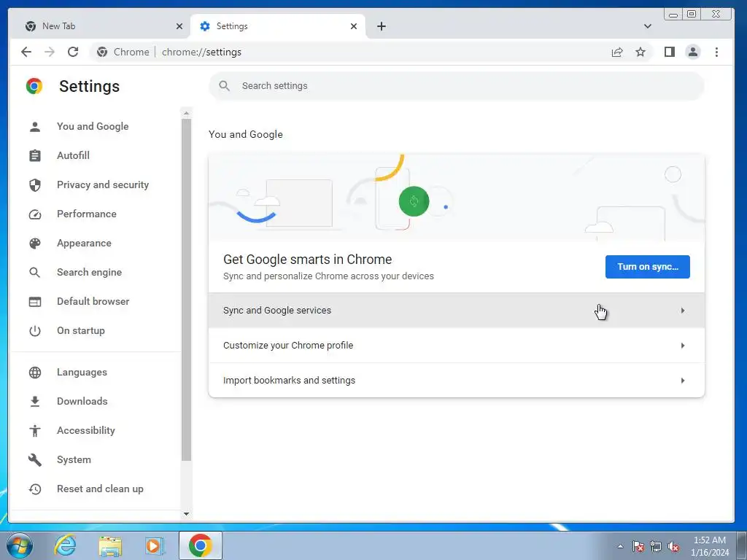Click the Action Center flag icon
Screen dimensions: 747x560
pyautogui.click(x=638, y=546)
